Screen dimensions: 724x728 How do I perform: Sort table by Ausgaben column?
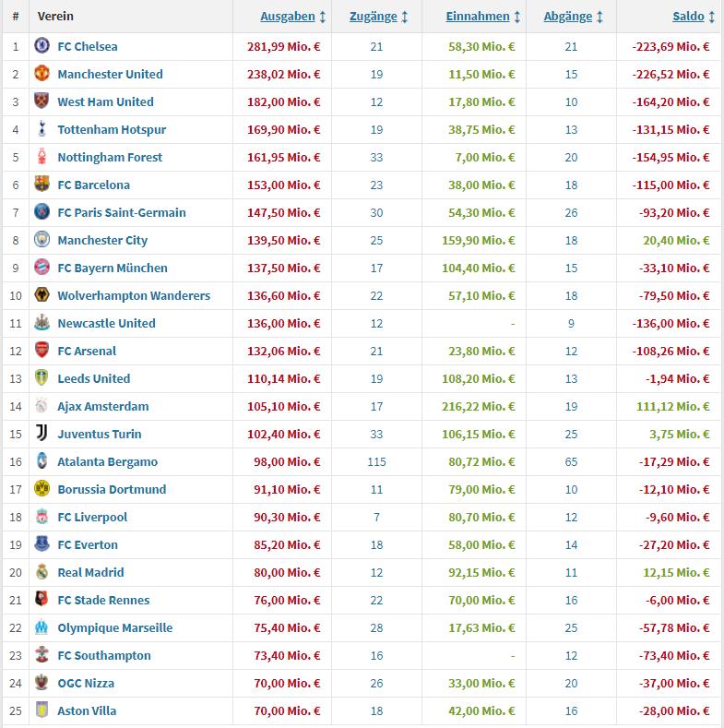click(292, 17)
